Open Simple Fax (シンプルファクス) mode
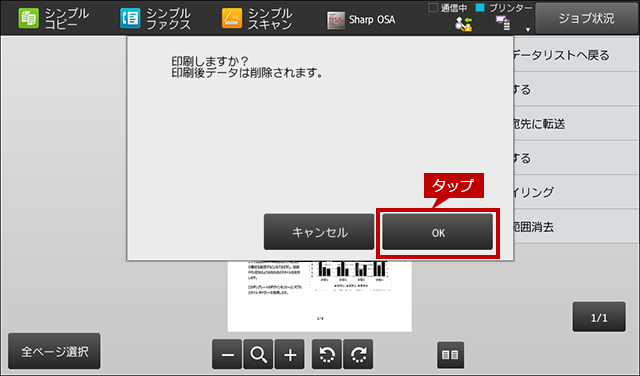Image resolution: width=640 pixels, height=376 pixels. pyautogui.click(x=156, y=19)
